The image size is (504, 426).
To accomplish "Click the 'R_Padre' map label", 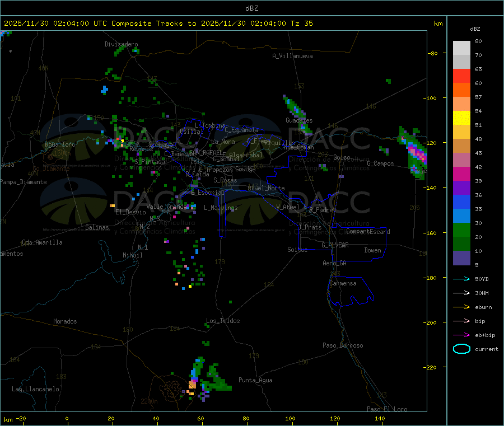I will (321, 210).
